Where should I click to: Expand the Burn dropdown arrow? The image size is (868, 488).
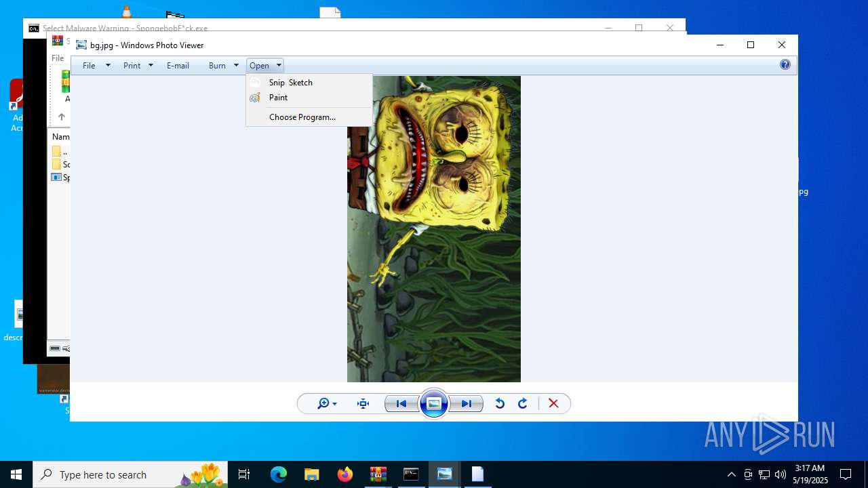[x=236, y=66]
